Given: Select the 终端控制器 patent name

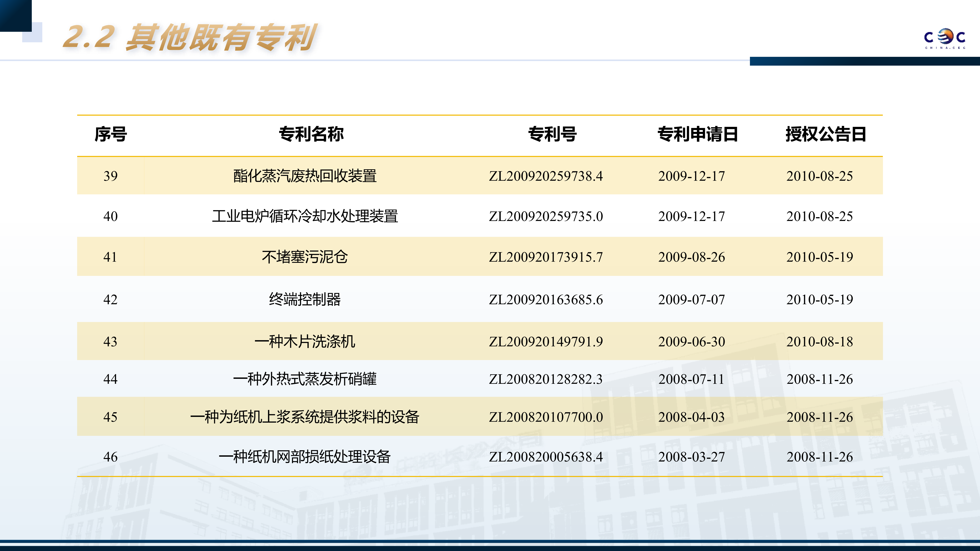Looking at the screenshot, I should click(x=305, y=300).
